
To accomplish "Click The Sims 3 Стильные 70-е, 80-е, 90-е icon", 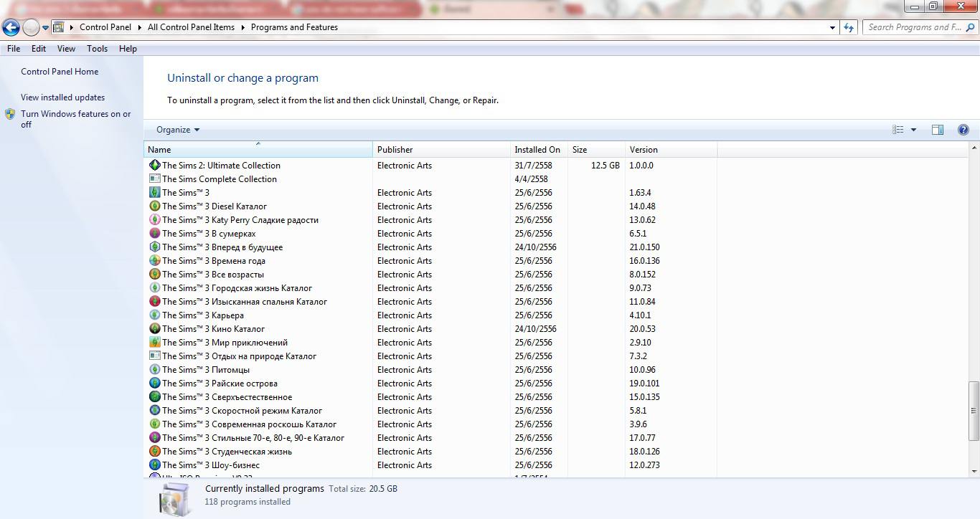I will click(154, 437).
